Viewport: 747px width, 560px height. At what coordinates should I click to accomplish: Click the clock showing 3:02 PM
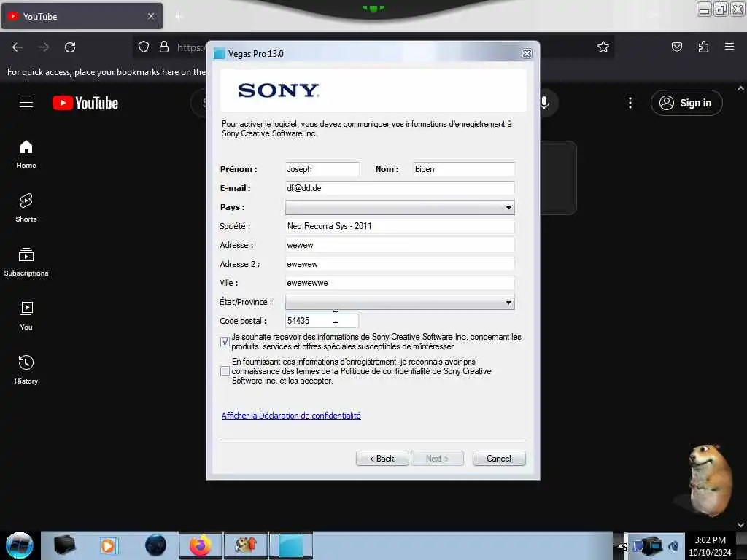[x=710, y=540]
